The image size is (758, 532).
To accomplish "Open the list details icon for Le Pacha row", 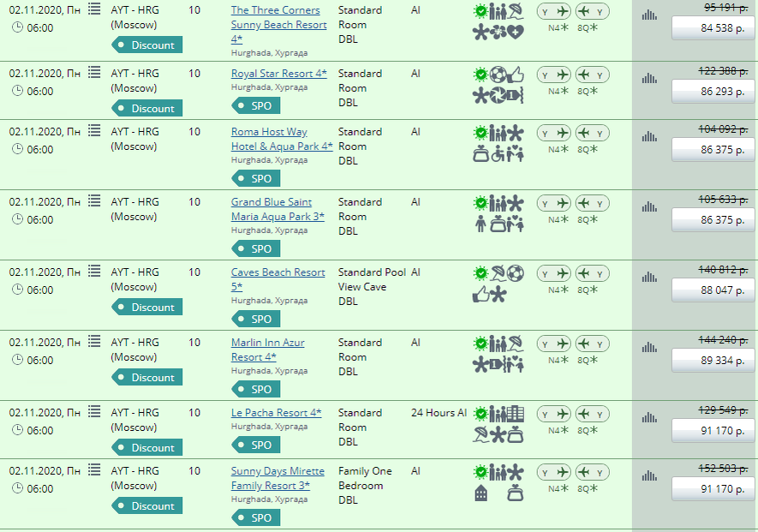I will (94, 411).
